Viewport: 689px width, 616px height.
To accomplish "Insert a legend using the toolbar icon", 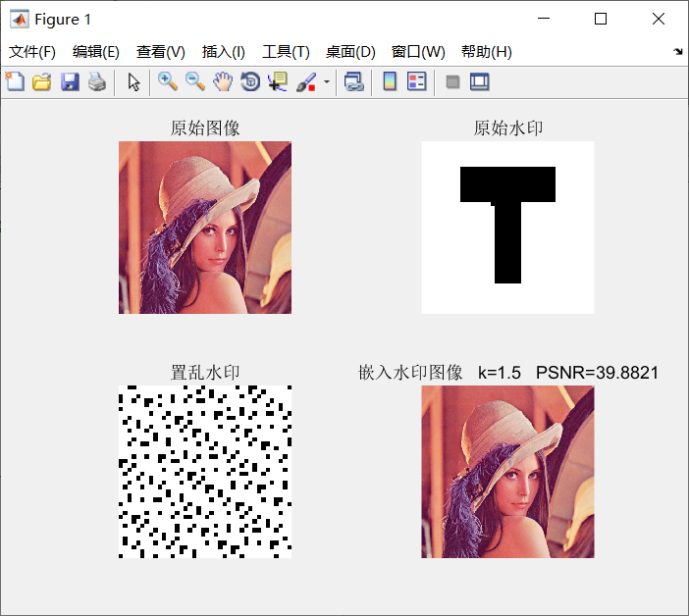I will [x=416, y=81].
